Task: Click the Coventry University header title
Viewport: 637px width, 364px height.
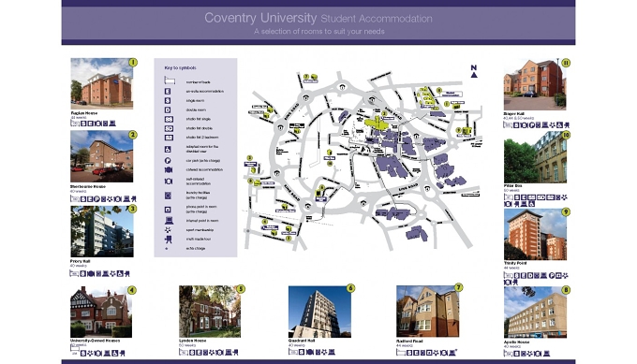Action: [x=260, y=18]
